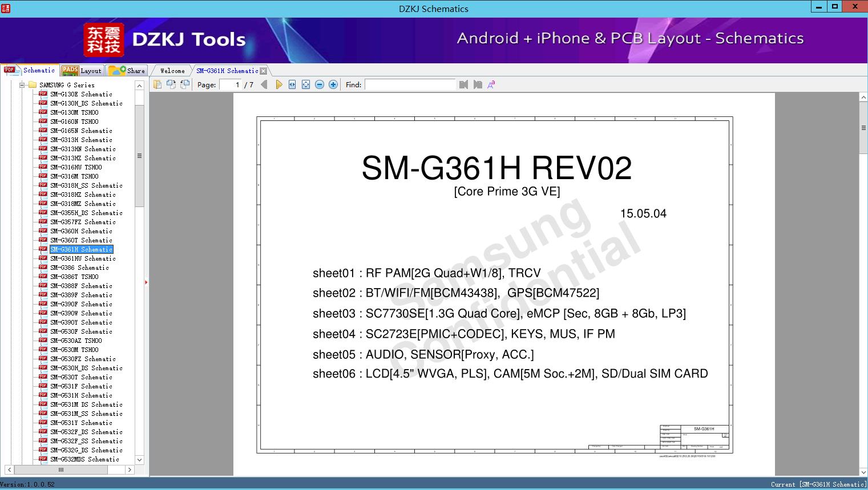The height and width of the screenshot is (490, 868).
Task: Open SM-G530AZ TSHOO
Action: point(76,341)
